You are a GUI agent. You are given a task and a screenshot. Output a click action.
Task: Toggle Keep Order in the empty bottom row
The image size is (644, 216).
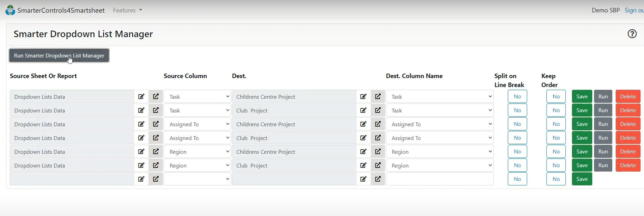coord(556,179)
